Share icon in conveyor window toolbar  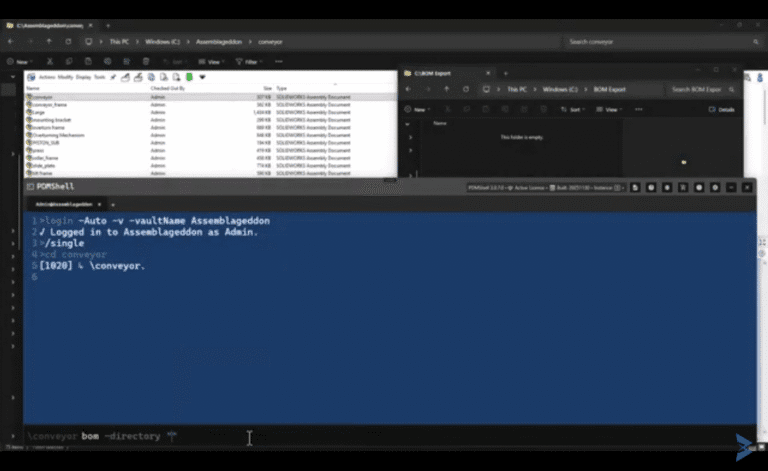pos(126,62)
